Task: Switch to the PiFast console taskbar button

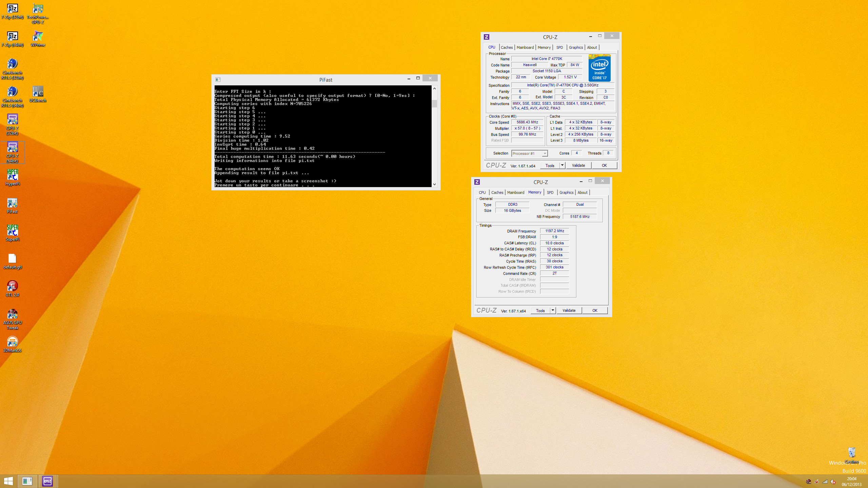Action: click(27, 481)
